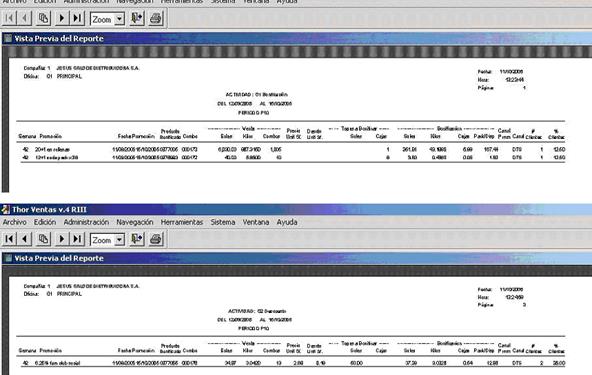Go to first page in lower toolbar
Image resolution: width=592 pixels, height=375 pixels.
[9, 239]
